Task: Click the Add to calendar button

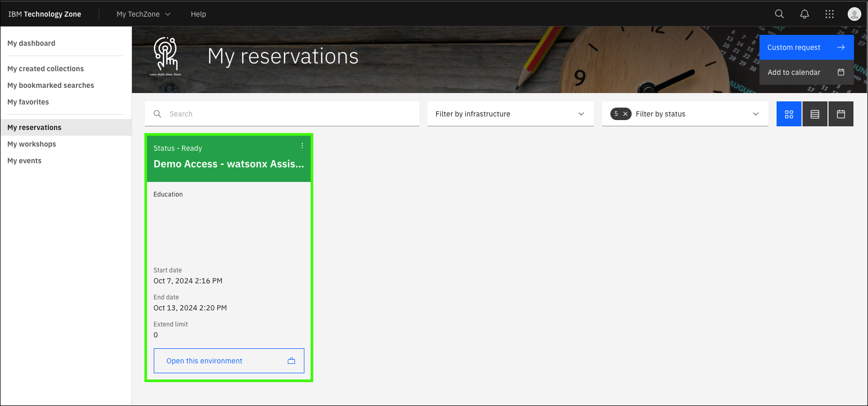Action: (806, 72)
